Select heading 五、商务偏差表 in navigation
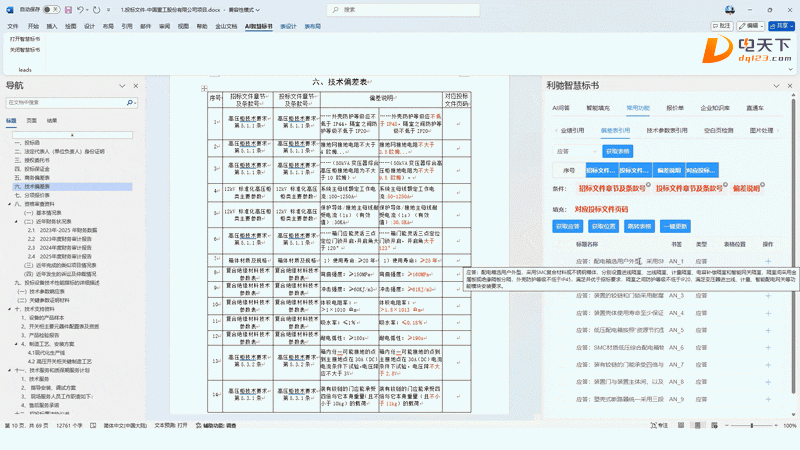The height and width of the screenshot is (450, 800). coord(32,178)
